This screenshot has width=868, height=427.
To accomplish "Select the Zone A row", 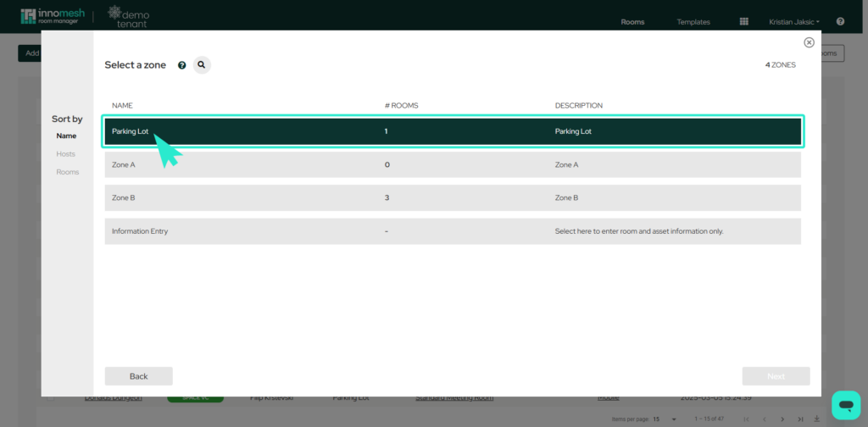I will click(453, 164).
